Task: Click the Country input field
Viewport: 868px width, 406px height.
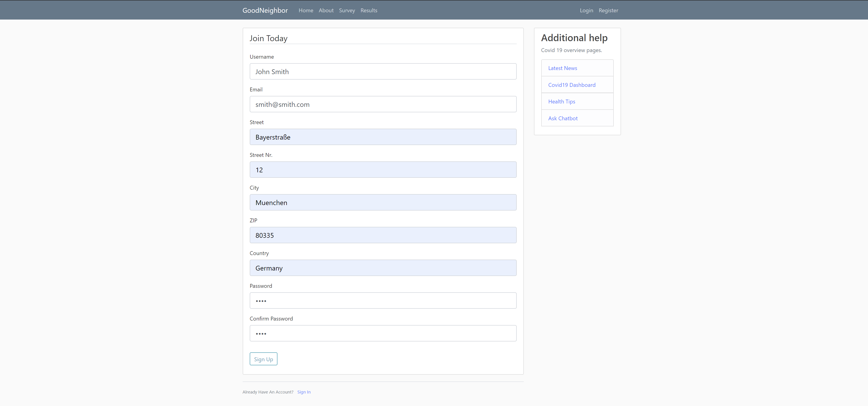Action: coord(383,268)
